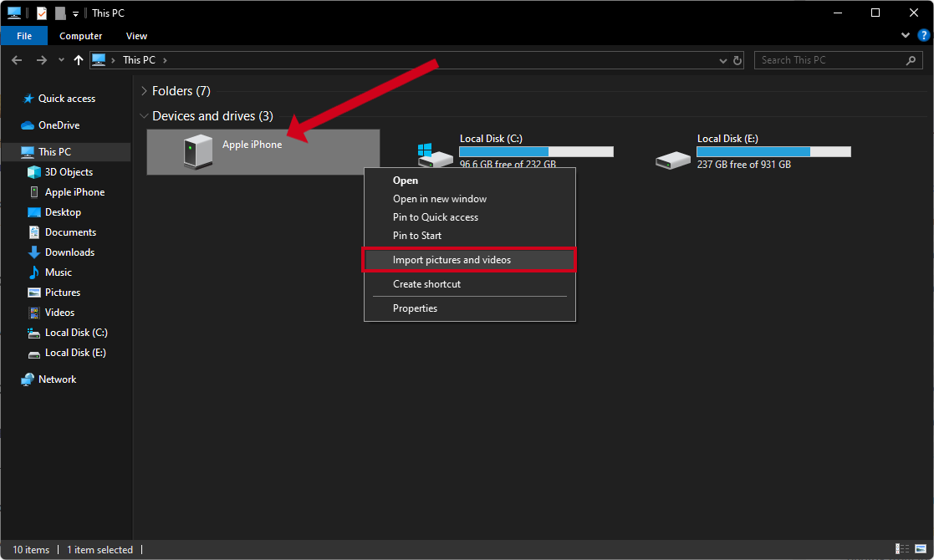Open the blue Help icon

[x=923, y=35]
